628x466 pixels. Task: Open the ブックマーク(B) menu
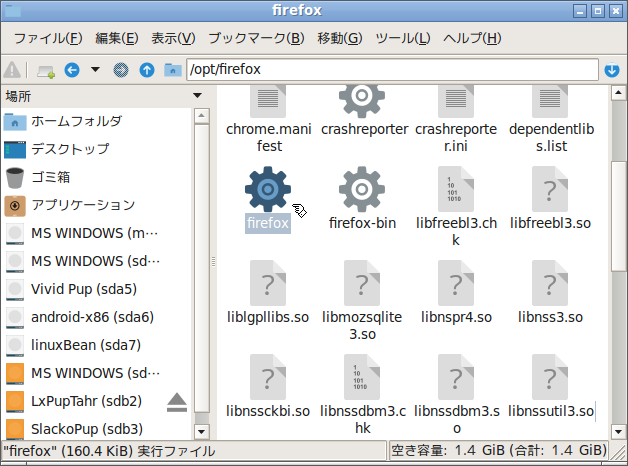[256, 38]
